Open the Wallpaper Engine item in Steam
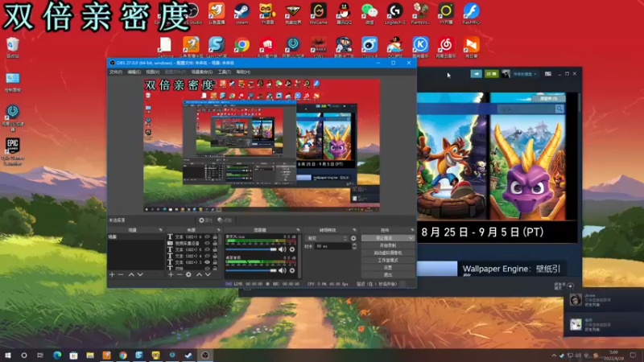644x362 pixels. (x=511, y=269)
